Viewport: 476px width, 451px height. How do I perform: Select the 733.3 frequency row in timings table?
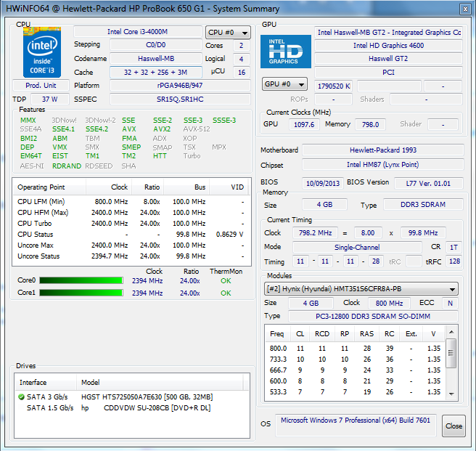[x=355, y=359]
